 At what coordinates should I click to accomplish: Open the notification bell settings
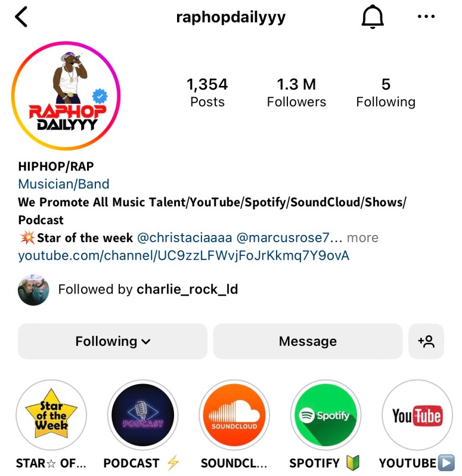373,17
